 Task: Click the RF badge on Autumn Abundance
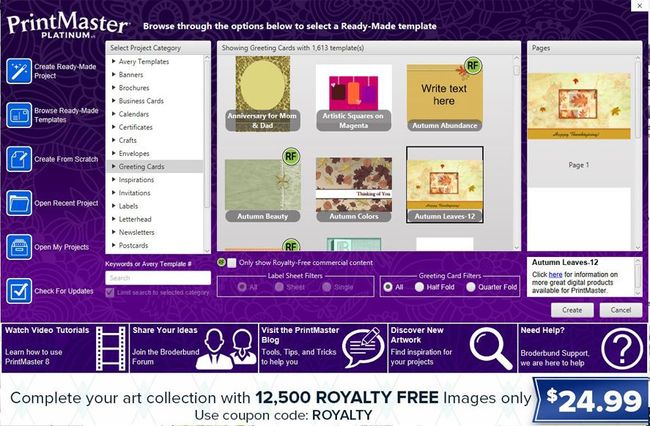coord(473,65)
